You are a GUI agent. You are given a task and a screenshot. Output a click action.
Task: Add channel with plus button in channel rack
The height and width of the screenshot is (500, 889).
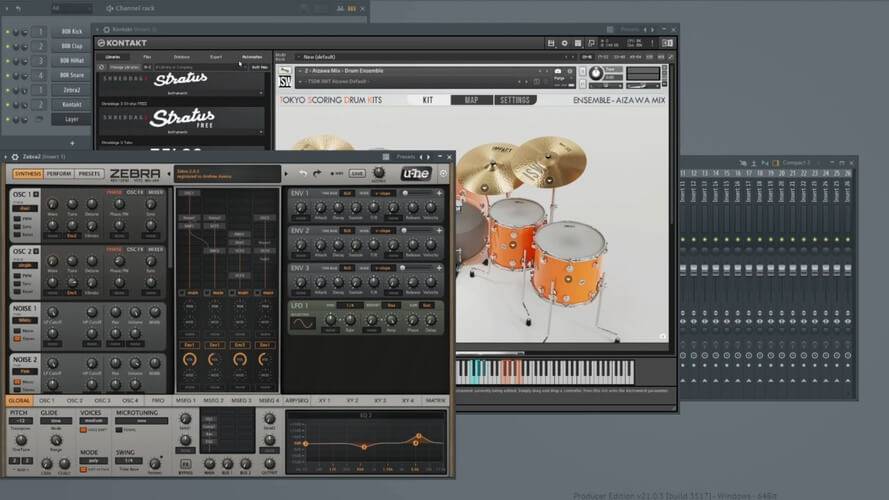coord(72,143)
